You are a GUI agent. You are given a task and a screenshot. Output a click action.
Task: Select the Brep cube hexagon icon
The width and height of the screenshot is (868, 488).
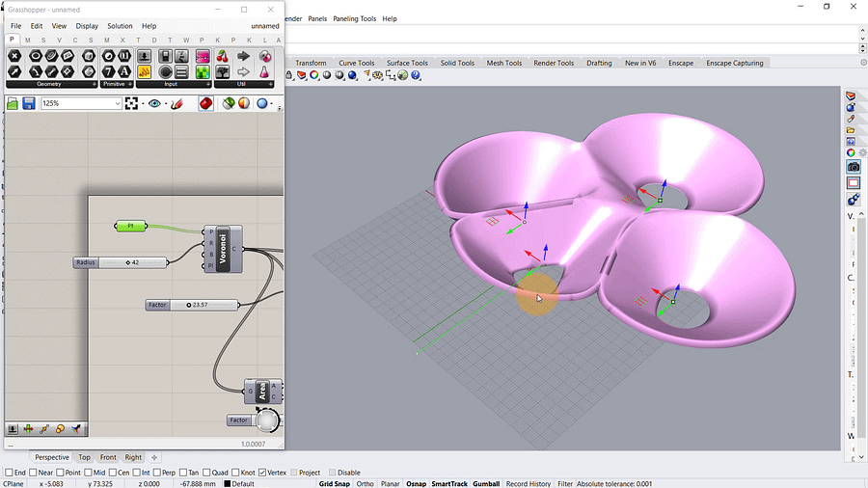tap(89, 56)
